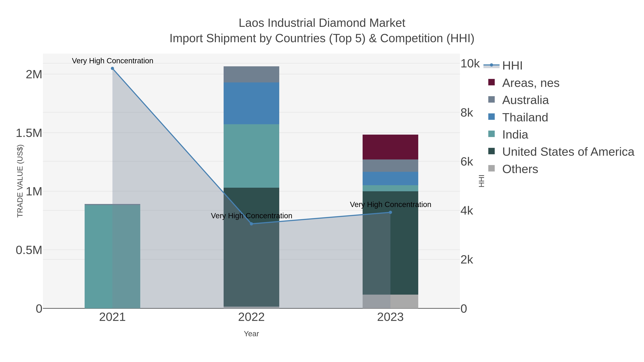
Task: Click the dark green USA legend swatch
Action: pos(492,151)
